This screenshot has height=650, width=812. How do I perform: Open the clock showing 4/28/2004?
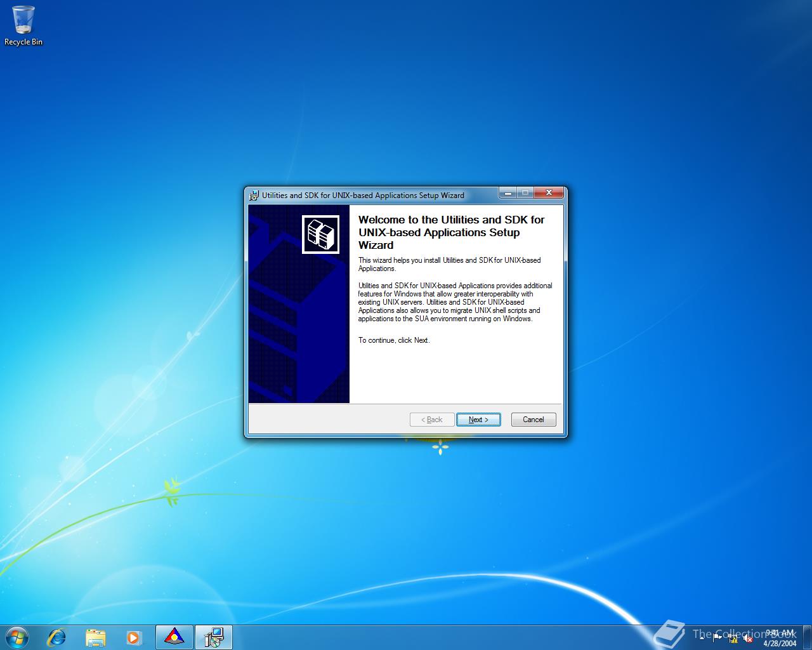tap(780, 638)
